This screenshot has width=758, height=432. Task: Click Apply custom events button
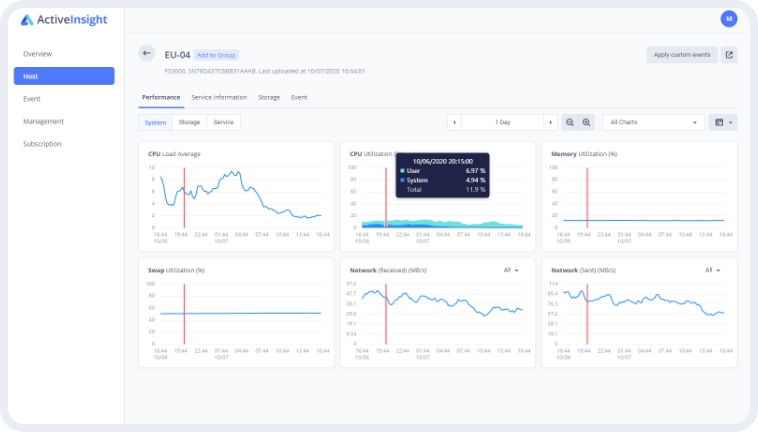tap(681, 55)
